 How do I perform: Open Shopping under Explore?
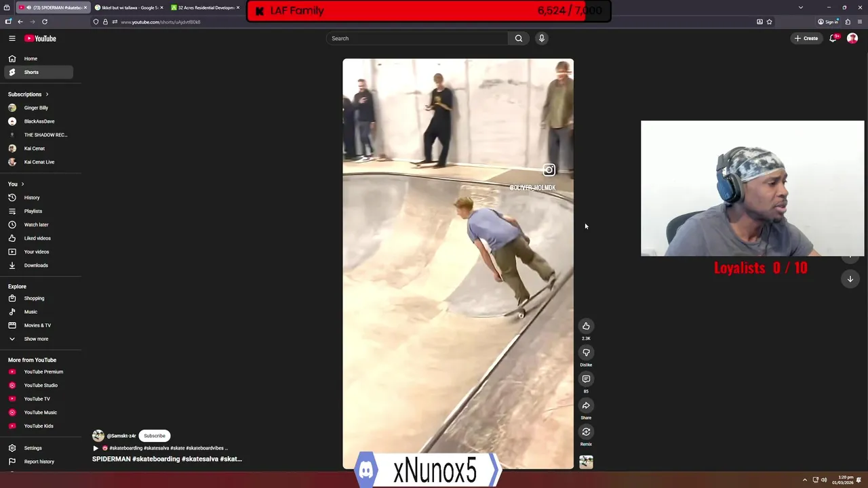click(x=39, y=298)
